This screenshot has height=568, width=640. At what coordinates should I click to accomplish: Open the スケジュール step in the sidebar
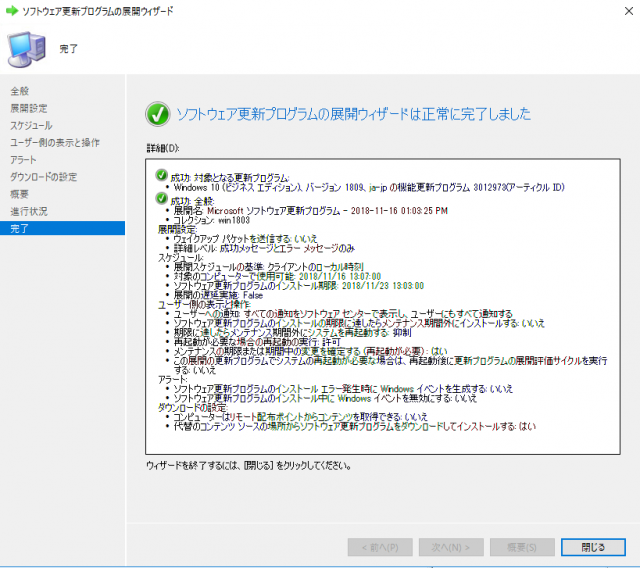tap(31, 125)
